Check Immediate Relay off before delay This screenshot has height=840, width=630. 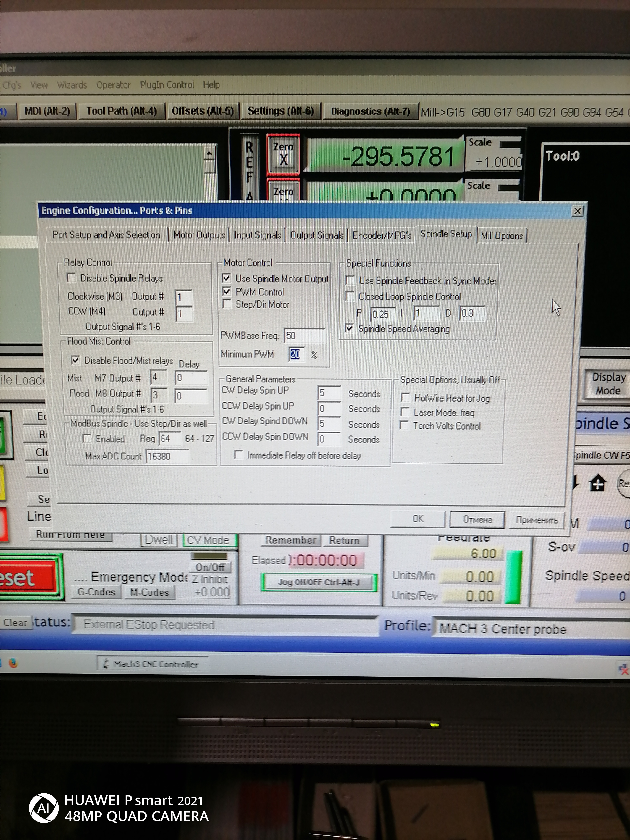point(239,455)
